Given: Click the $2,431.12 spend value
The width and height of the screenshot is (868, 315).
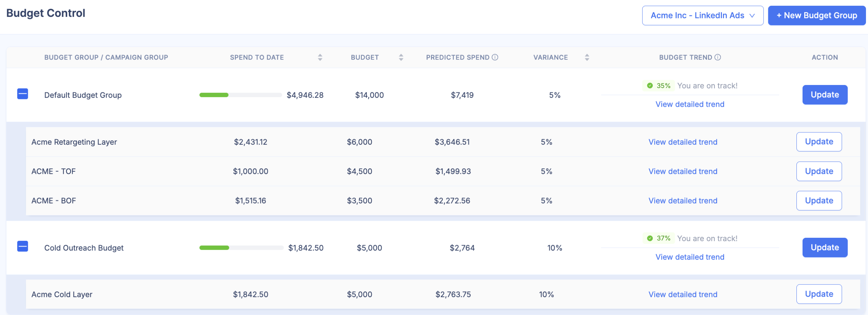Looking at the screenshot, I should click(251, 142).
